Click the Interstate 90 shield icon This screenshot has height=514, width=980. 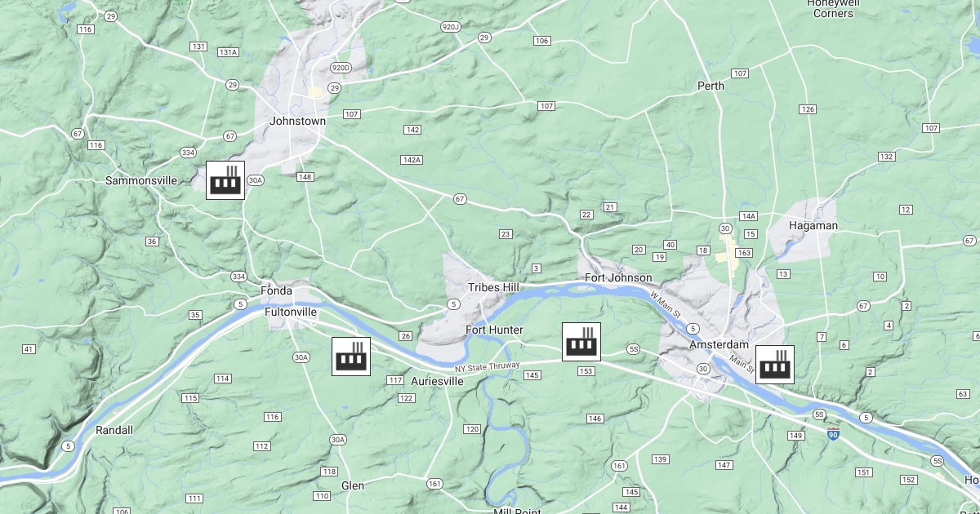pos(833,433)
